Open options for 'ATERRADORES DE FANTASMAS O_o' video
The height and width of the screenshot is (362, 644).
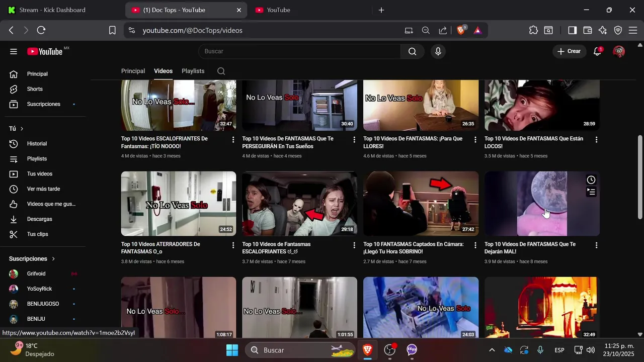pyautogui.click(x=233, y=245)
